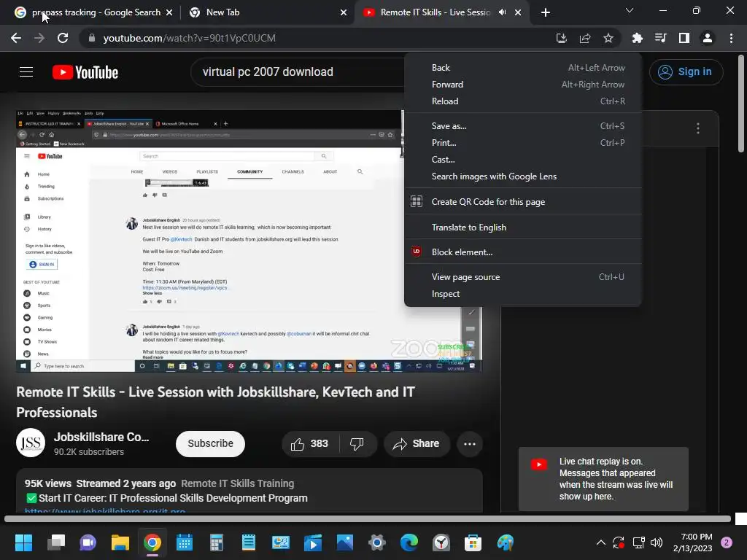
Task: Open Settings gear from taskbar
Action: click(377, 542)
